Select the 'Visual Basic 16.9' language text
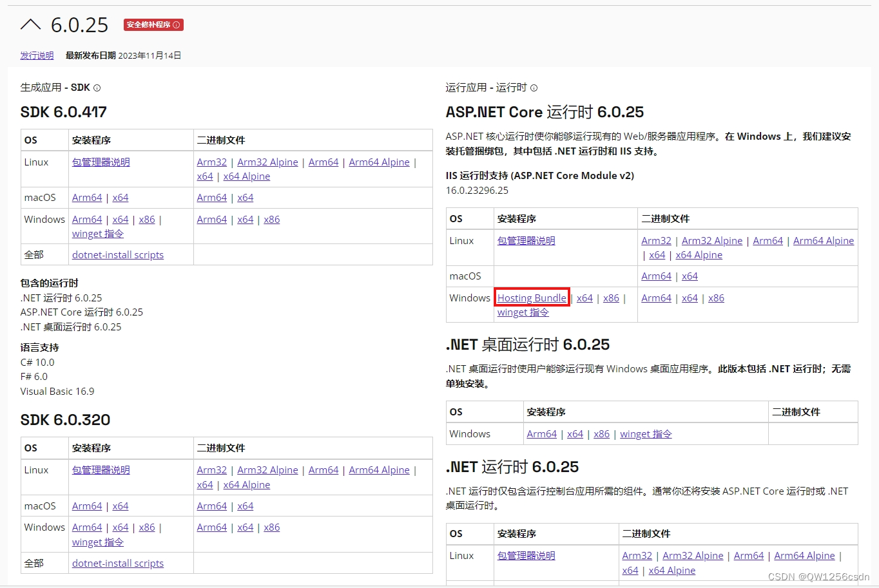Image resolution: width=879 pixels, height=588 pixels. pos(57,392)
